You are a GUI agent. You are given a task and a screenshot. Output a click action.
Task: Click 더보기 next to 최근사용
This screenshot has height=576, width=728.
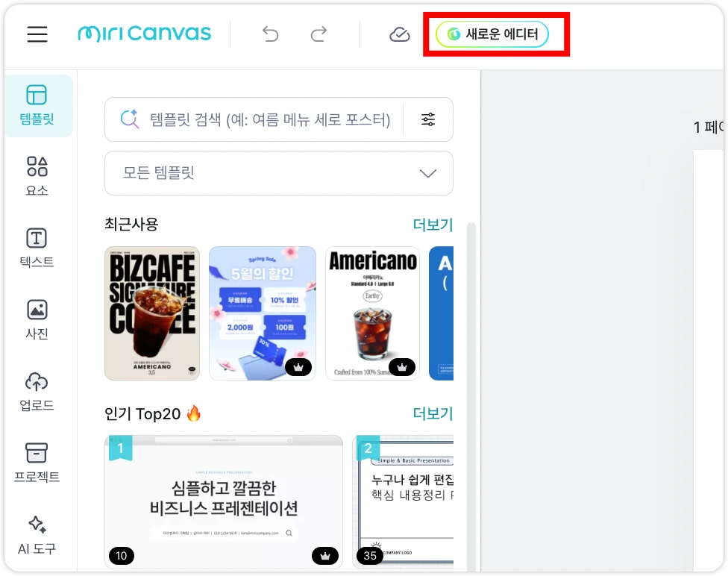click(x=433, y=225)
